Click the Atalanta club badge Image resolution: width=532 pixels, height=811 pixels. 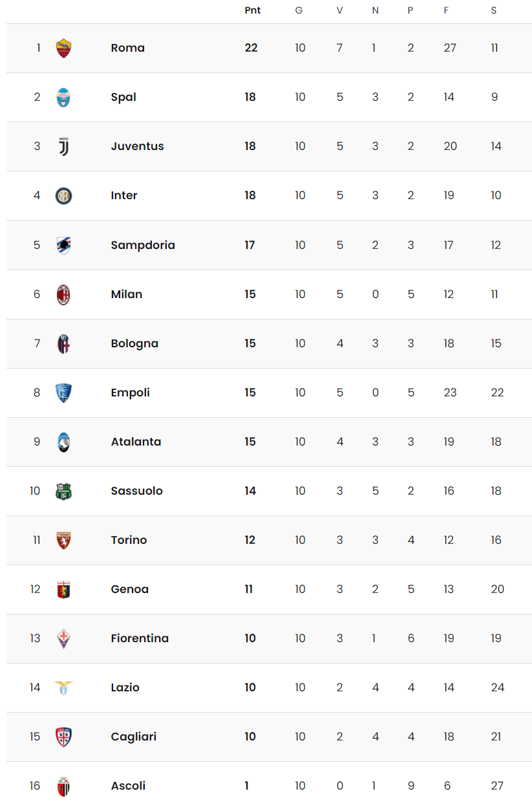[x=63, y=442]
